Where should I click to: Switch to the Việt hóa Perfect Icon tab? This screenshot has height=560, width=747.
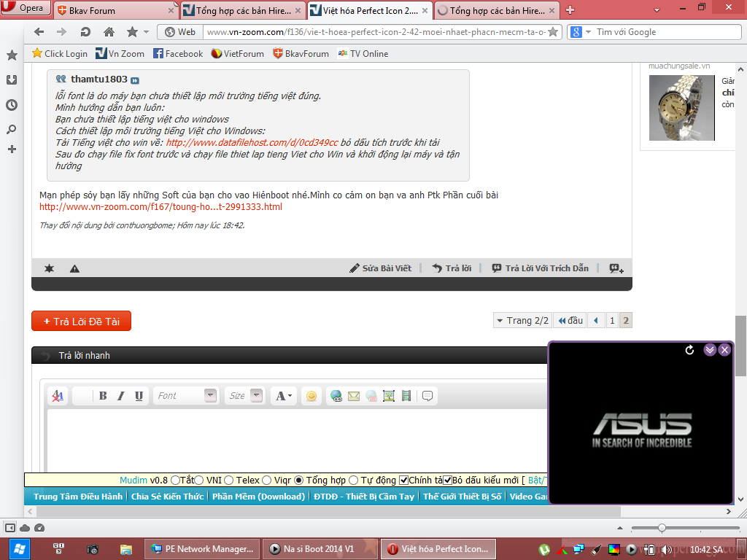click(x=370, y=10)
